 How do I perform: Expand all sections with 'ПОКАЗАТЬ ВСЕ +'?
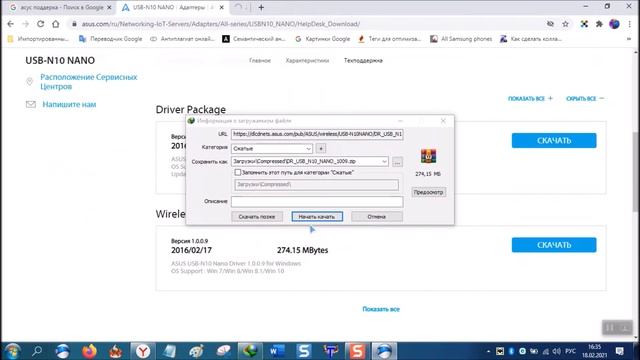[530, 98]
